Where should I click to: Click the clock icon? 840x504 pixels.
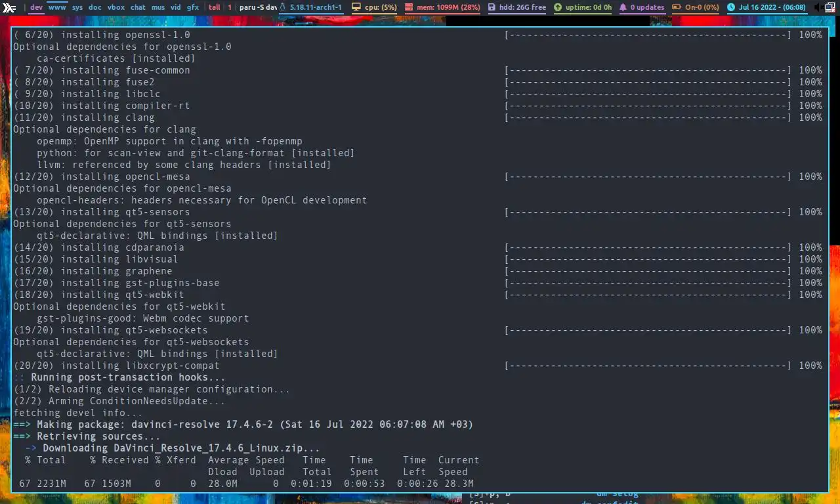click(732, 8)
